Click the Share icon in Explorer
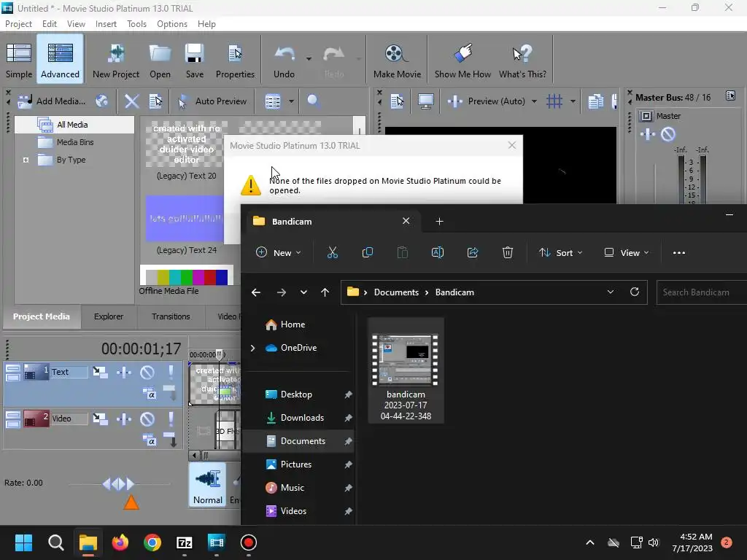747x560 pixels. coord(473,253)
